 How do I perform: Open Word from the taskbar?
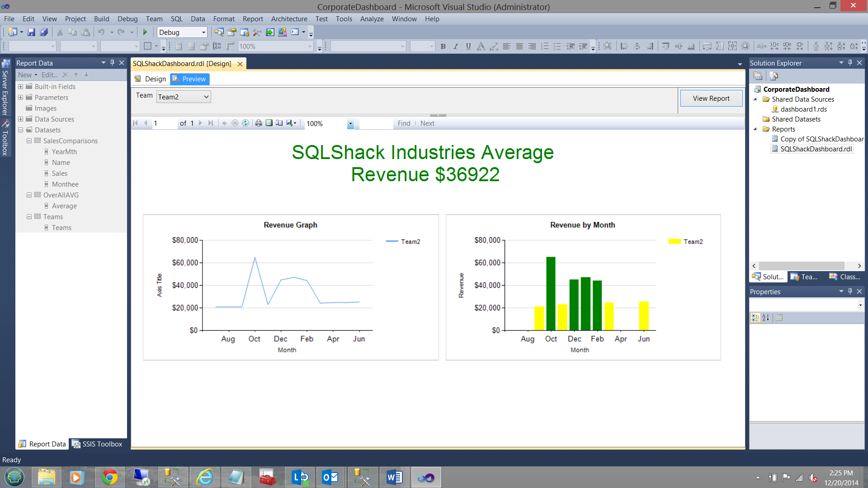394,477
